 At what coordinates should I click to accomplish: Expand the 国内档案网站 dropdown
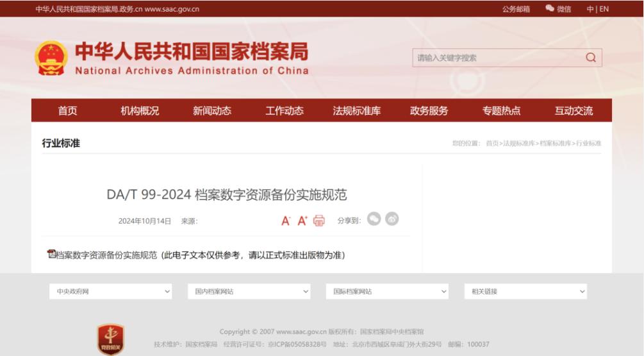pos(251,291)
